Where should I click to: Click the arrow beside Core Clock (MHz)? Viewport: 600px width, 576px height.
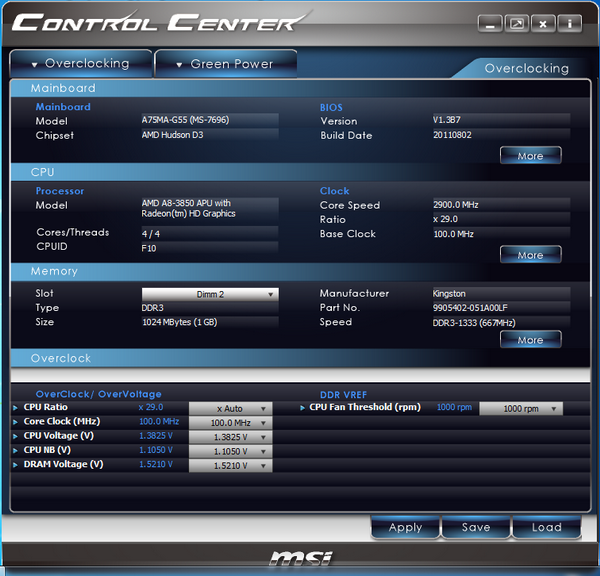[15, 422]
